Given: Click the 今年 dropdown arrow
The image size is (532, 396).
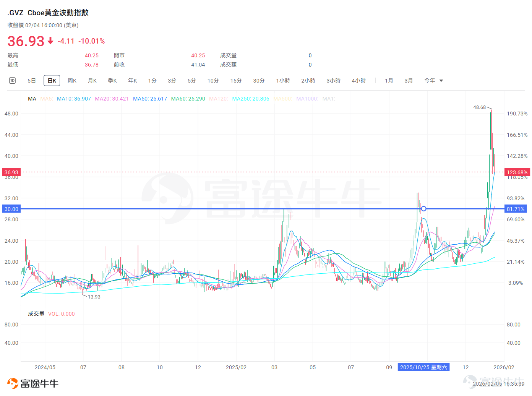Looking at the screenshot, I should [441, 81].
